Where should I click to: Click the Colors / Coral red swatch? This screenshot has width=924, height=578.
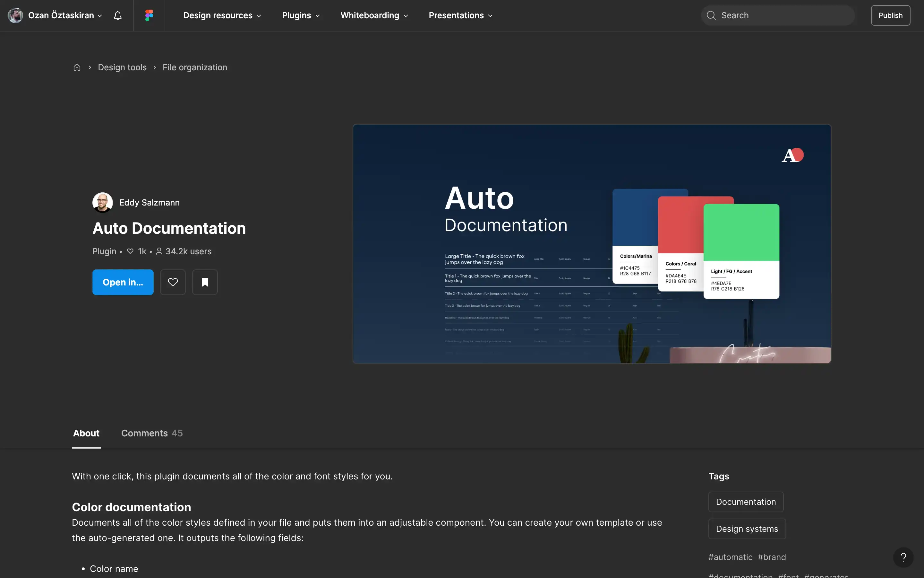(x=680, y=244)
